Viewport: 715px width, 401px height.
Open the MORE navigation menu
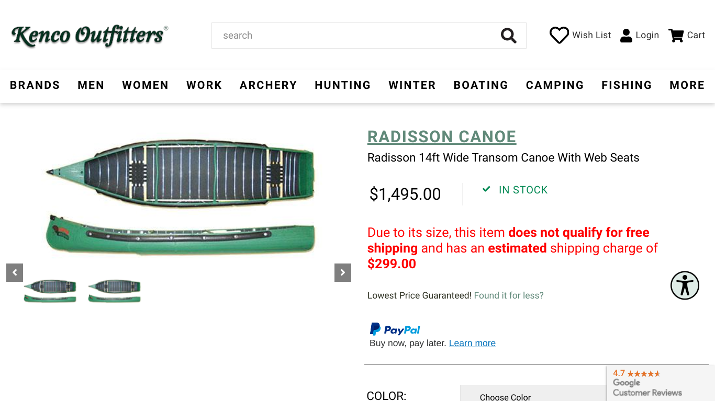(687, 85)
